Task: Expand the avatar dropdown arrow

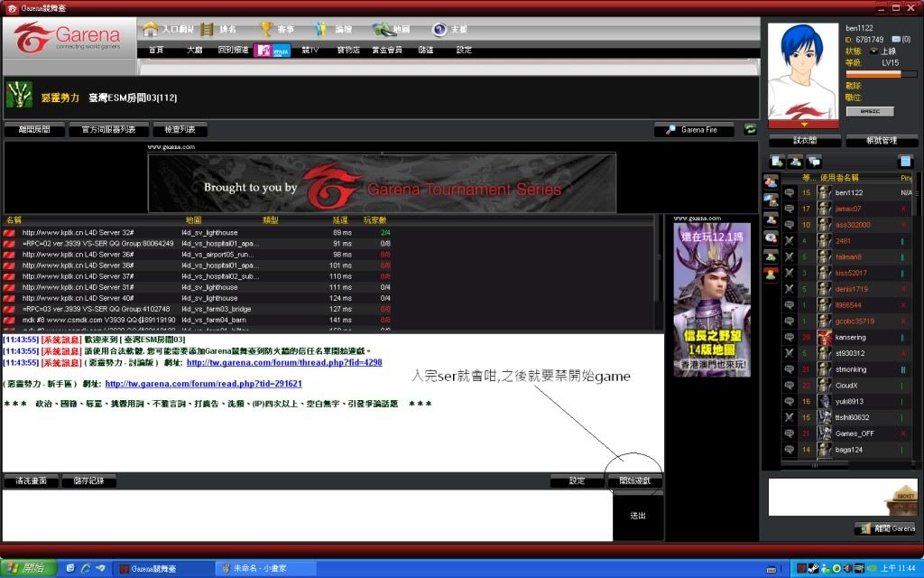Action: pos(804,125)
